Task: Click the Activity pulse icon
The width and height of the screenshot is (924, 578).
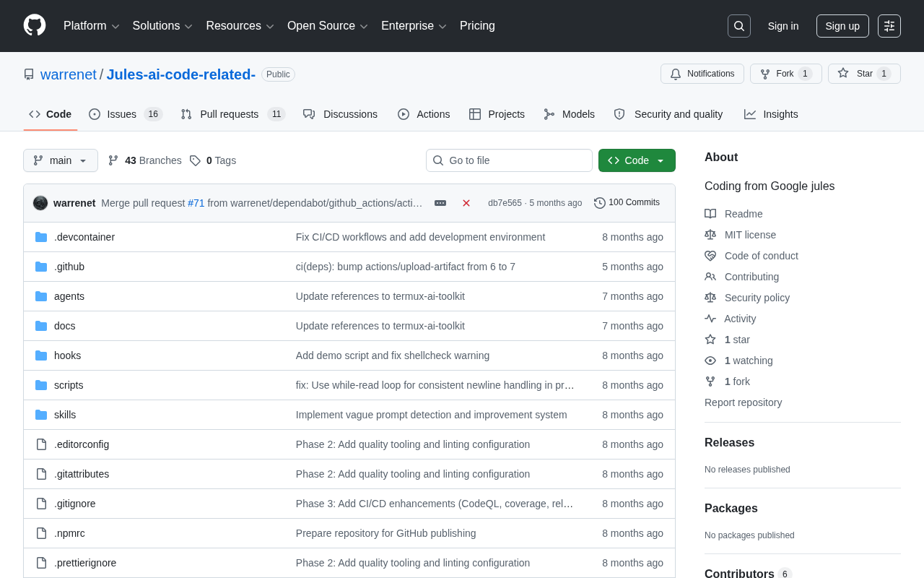Action: (710, 319)
